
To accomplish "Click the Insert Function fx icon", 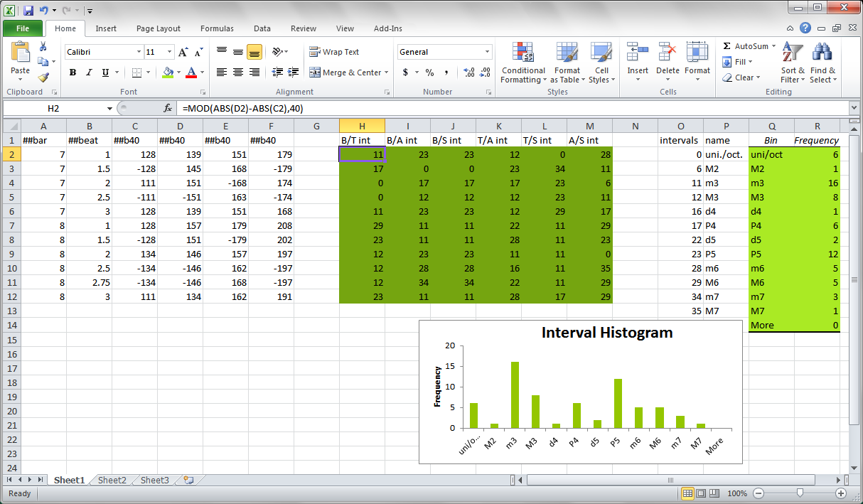I will tap(168, 108).
